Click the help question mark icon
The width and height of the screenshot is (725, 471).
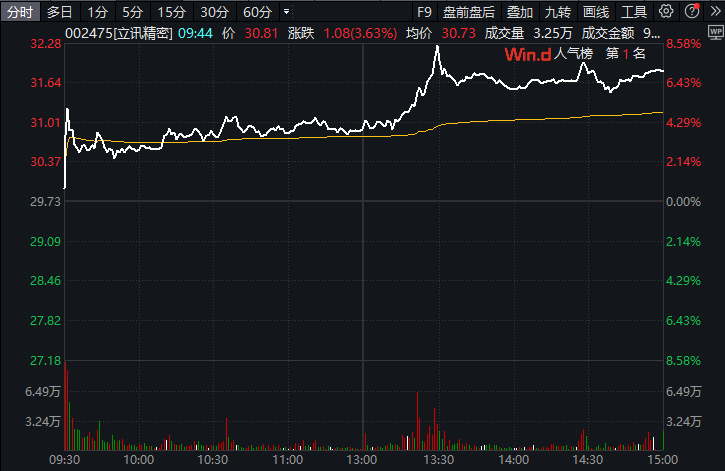point(692,11)
